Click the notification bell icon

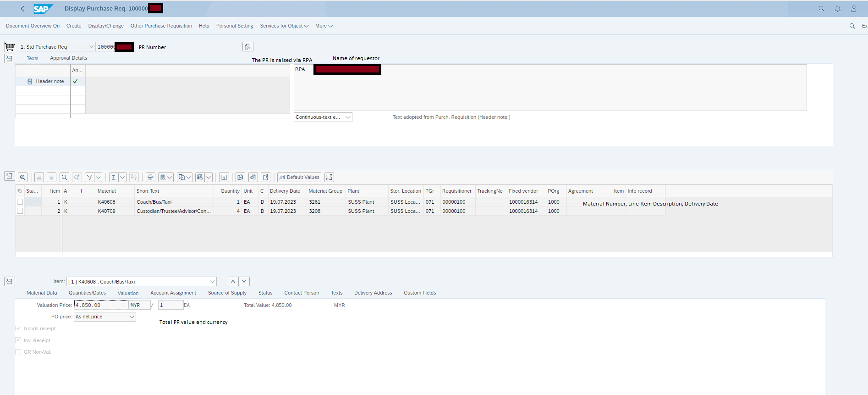837,9
